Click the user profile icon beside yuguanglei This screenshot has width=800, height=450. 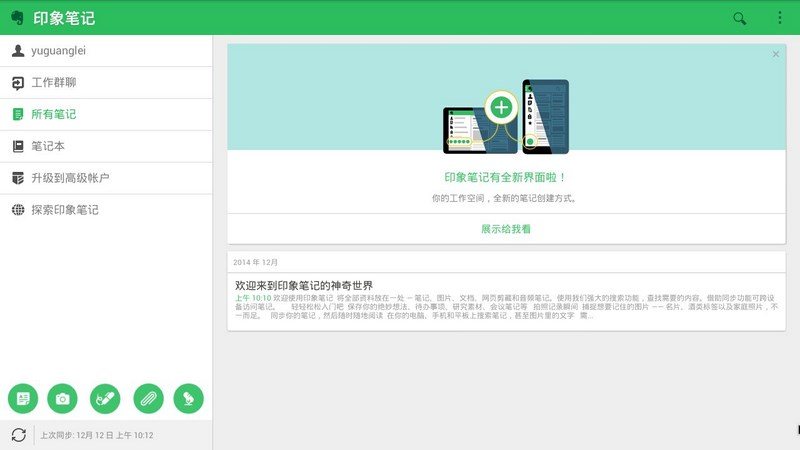18,51
